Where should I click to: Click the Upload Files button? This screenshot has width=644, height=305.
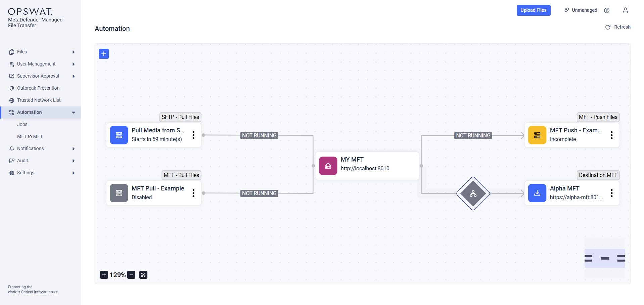(534, 10)
